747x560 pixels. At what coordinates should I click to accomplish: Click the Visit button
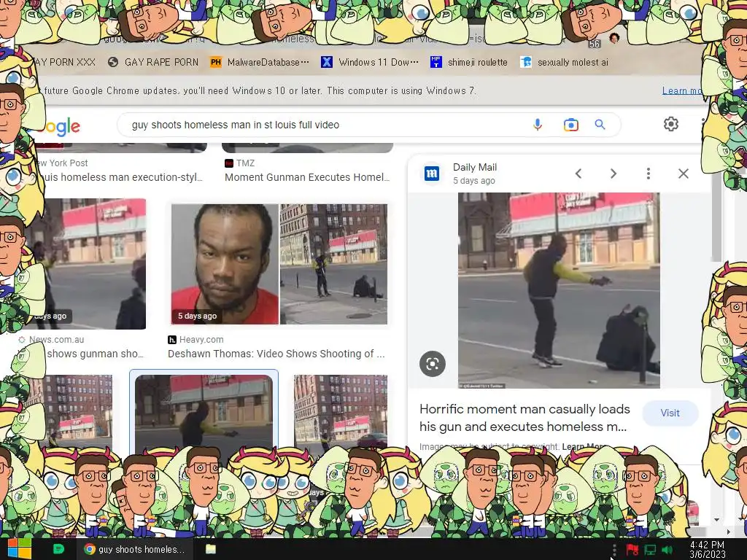click(x=670, y=413)
